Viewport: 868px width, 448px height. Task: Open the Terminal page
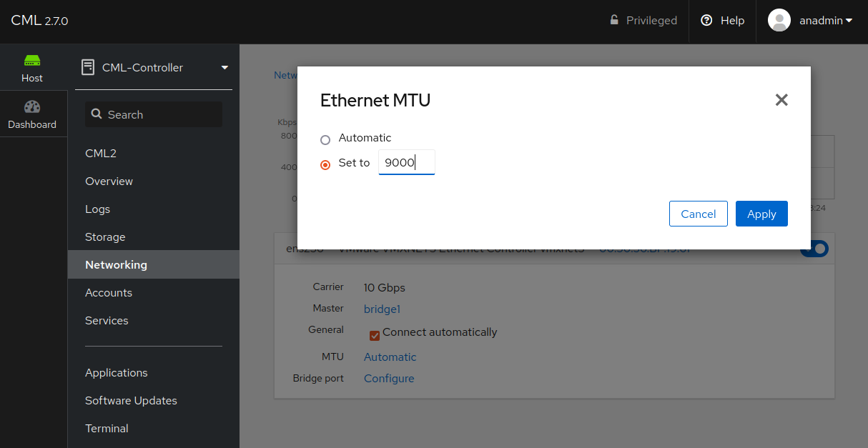[106, 428]
